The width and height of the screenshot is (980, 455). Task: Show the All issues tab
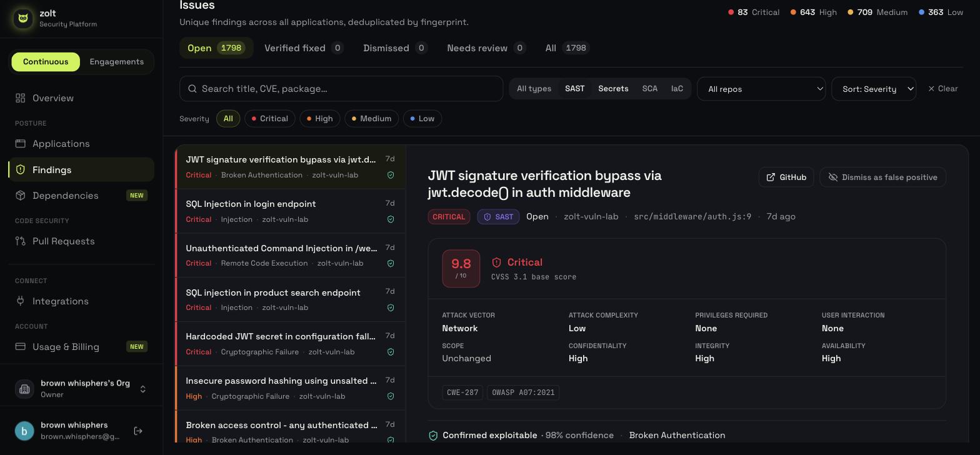[567, 48]
